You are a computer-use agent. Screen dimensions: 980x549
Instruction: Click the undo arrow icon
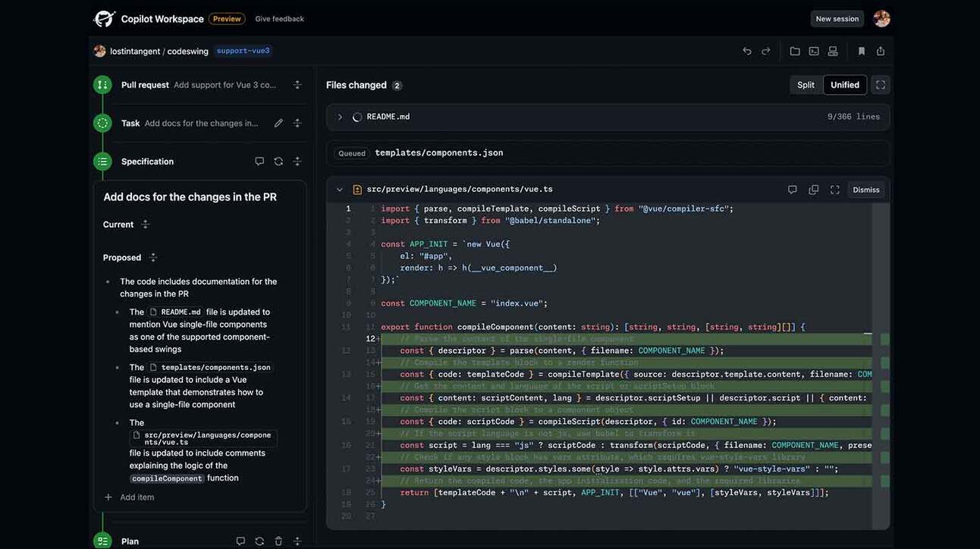coord(746,51)
